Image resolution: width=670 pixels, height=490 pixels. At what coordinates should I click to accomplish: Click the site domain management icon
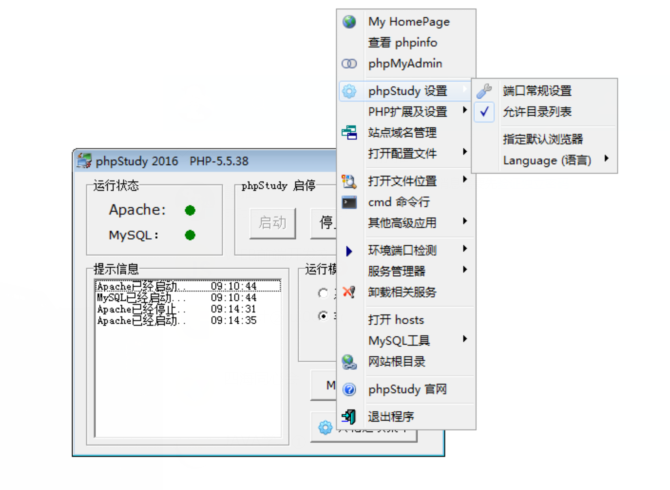click(349, 132)
